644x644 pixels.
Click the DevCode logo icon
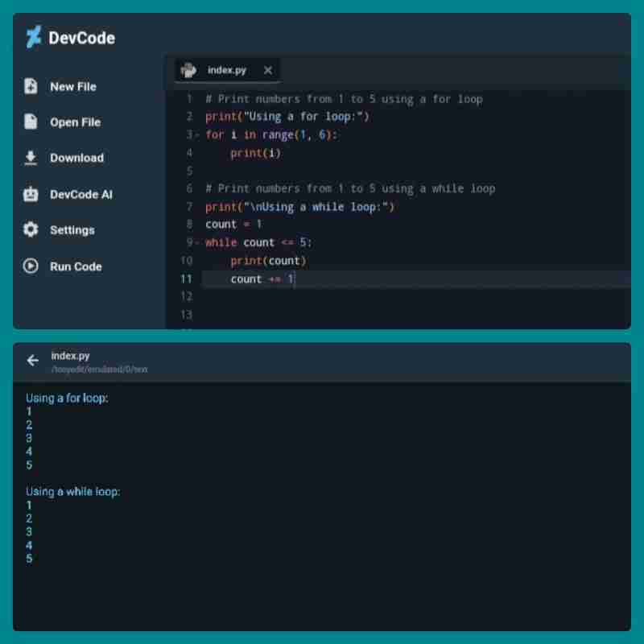tap(33, 37)
